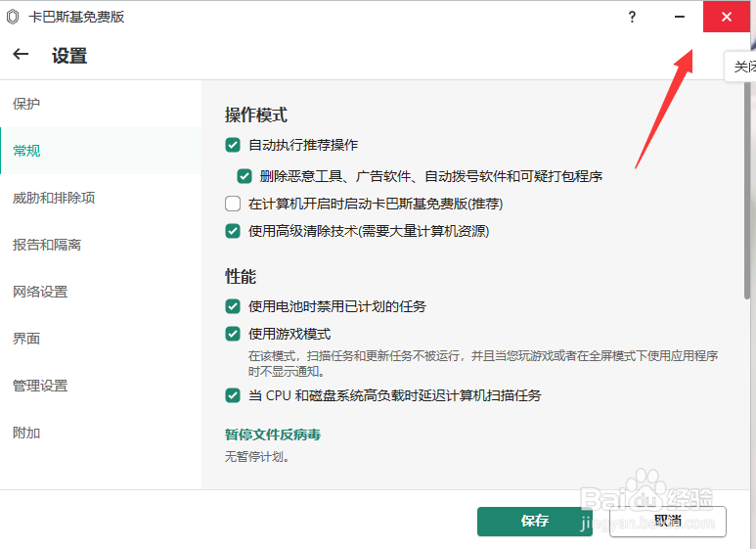Switch to 报告和隔离 section
Image resolution: width=756 pixels, height=549 pixels.
click(47, 245)
